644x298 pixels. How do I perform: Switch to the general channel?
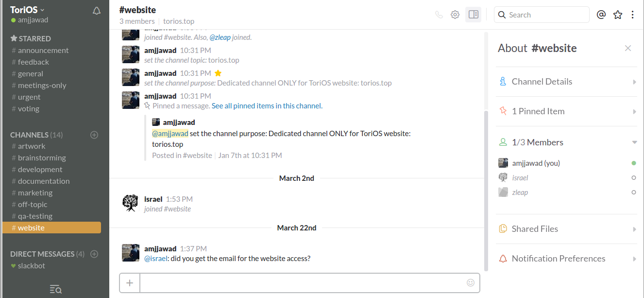(30, 74)
